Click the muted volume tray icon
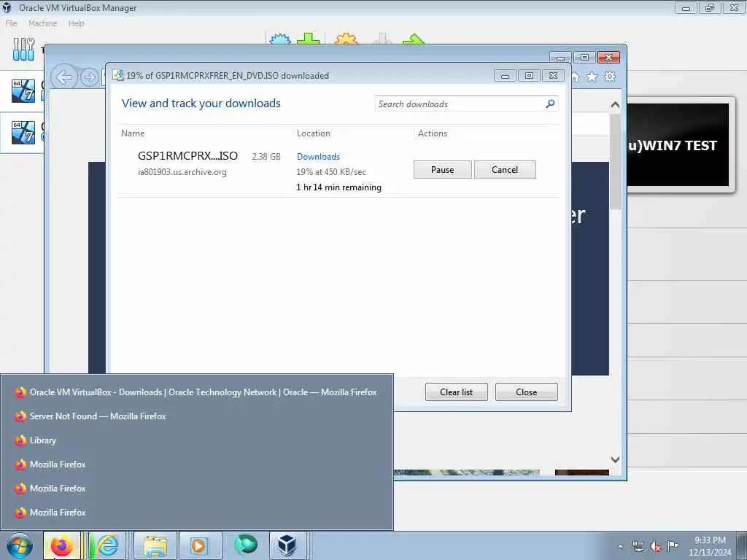The width and height of the screenshot is (747, 560). click(x=656, y=546)
